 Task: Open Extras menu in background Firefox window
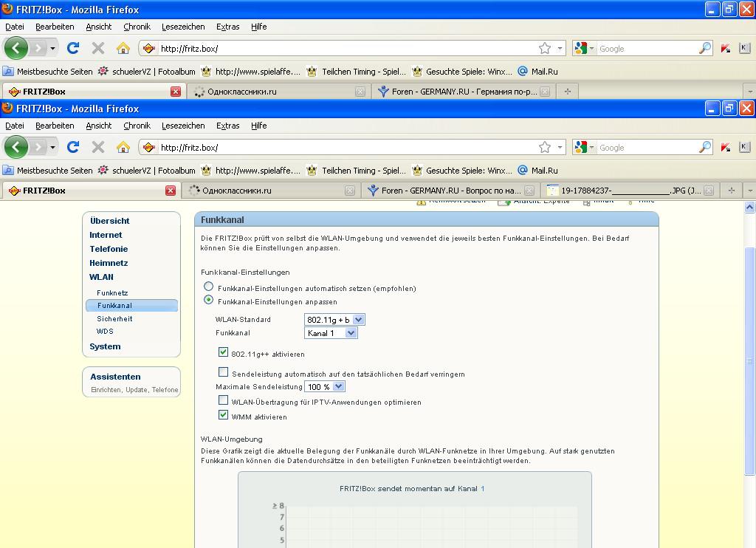pos(227,27)
